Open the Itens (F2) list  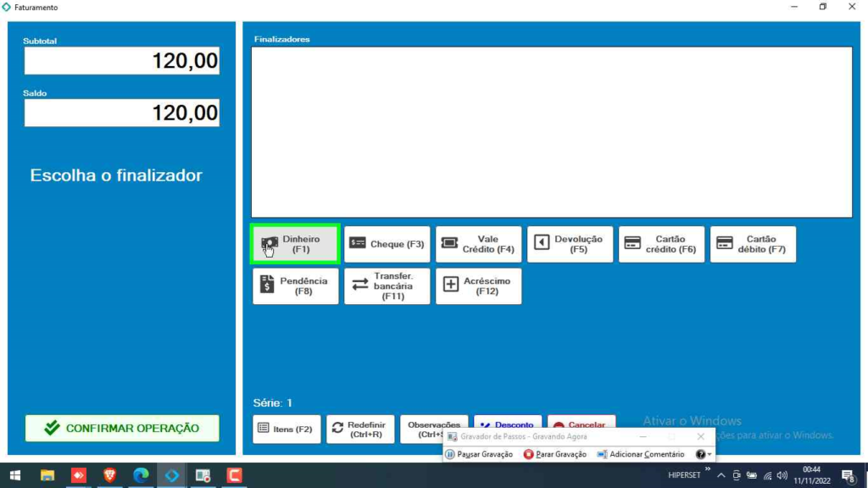[287, 429]
